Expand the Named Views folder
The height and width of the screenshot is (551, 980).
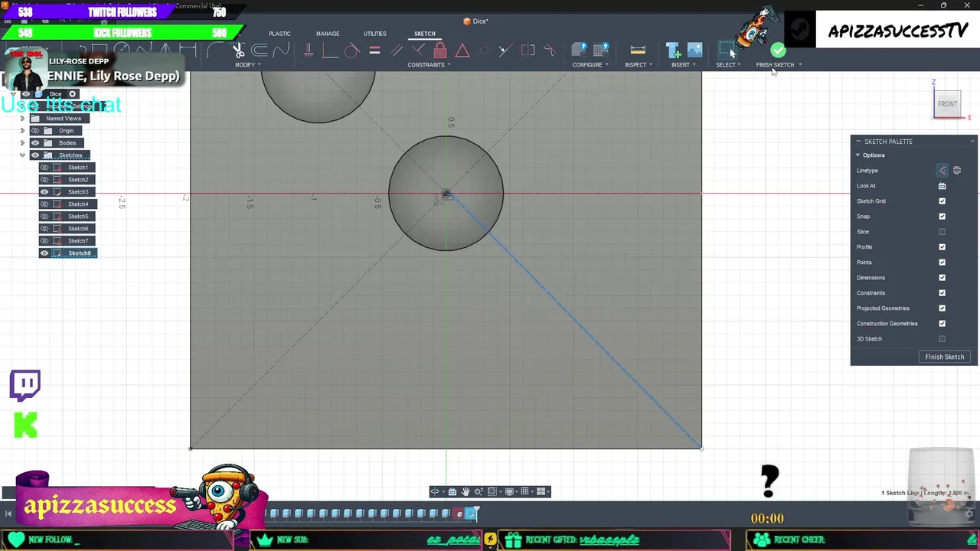coord(22,119)
